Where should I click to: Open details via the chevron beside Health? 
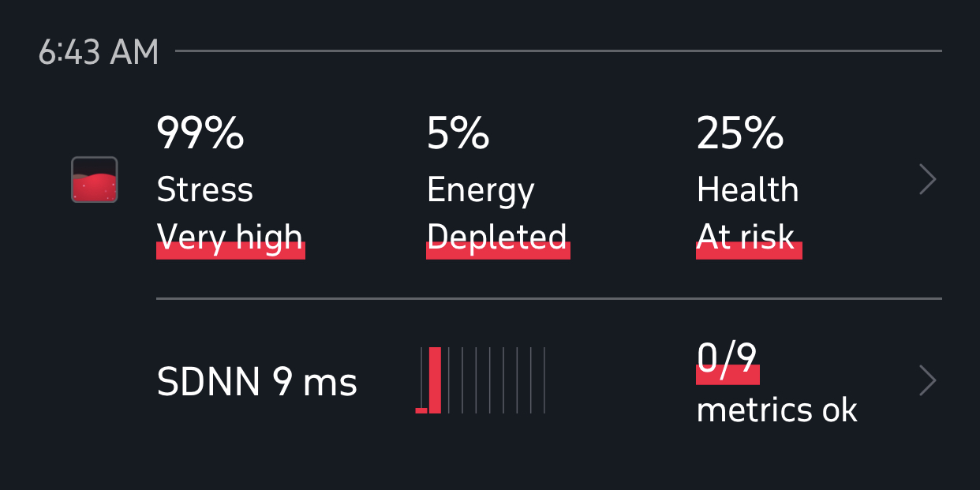[929, 180]
